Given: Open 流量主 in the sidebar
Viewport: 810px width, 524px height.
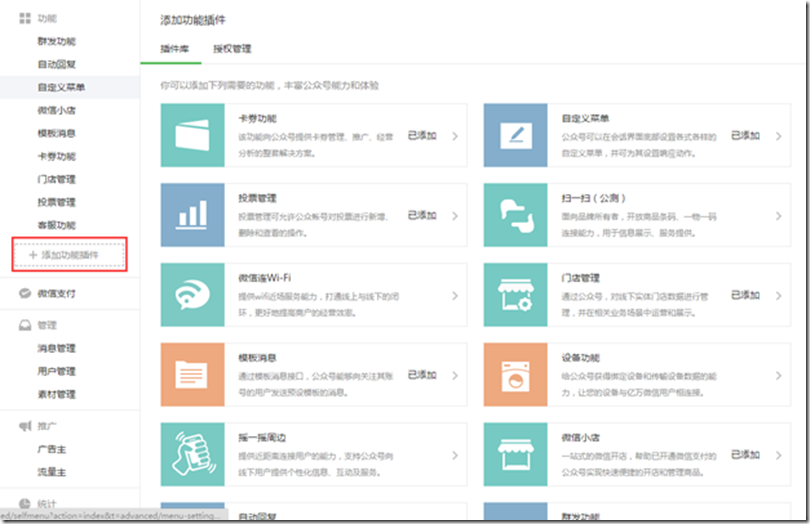Looking at the screenshot, I should pos(52,472).
